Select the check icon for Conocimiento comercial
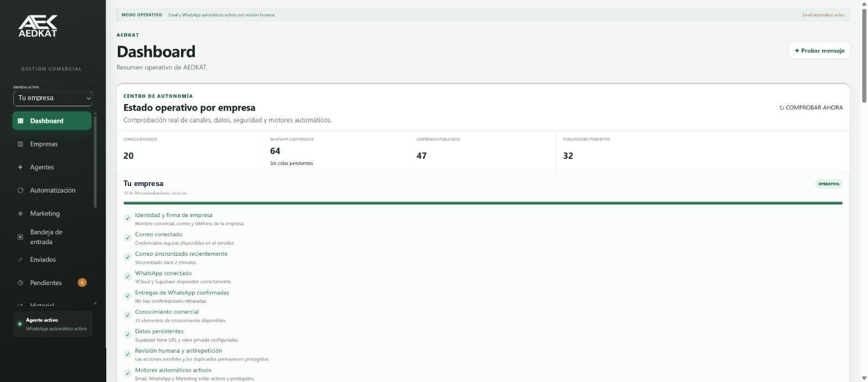The height and width of the screenshot is (382, 868). coord(127,315)
